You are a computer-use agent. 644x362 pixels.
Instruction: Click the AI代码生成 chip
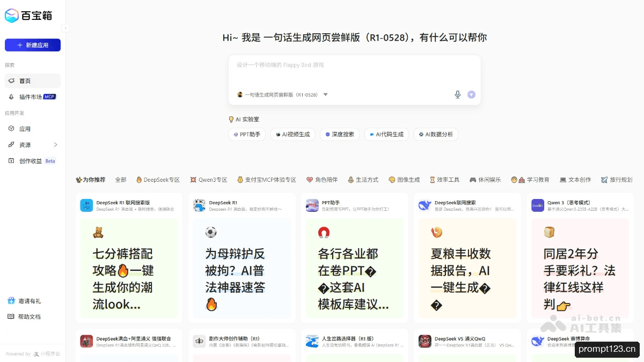click(x=387, y=134)
